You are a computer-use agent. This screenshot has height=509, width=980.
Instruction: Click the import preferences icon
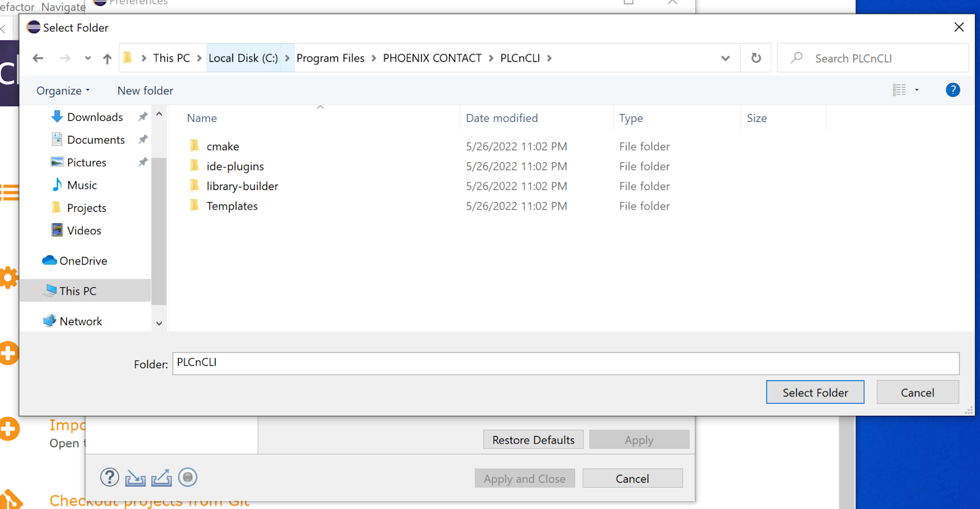click(x=135, y=478)
